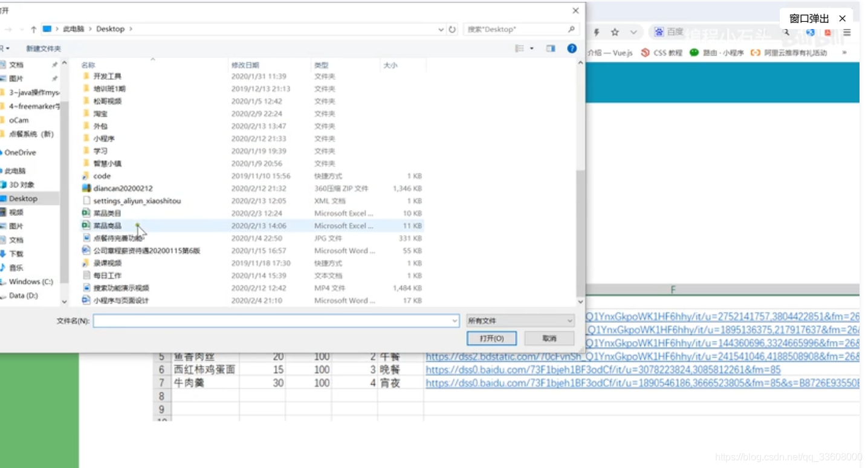Click the 百度 search engine box in browser
The height and width of the screenshot is (468, 868).
click(x=713, y=32)
